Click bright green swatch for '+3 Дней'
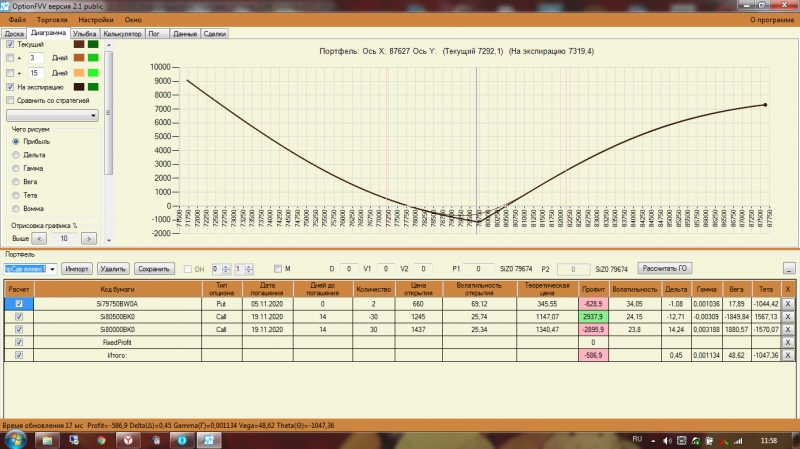 93,58
